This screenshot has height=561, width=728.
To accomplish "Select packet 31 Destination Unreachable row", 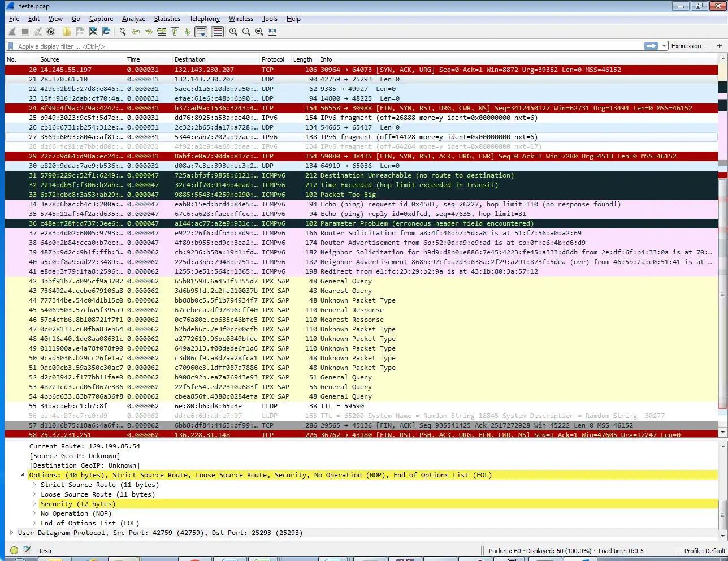I will click(x=362, y=175).
